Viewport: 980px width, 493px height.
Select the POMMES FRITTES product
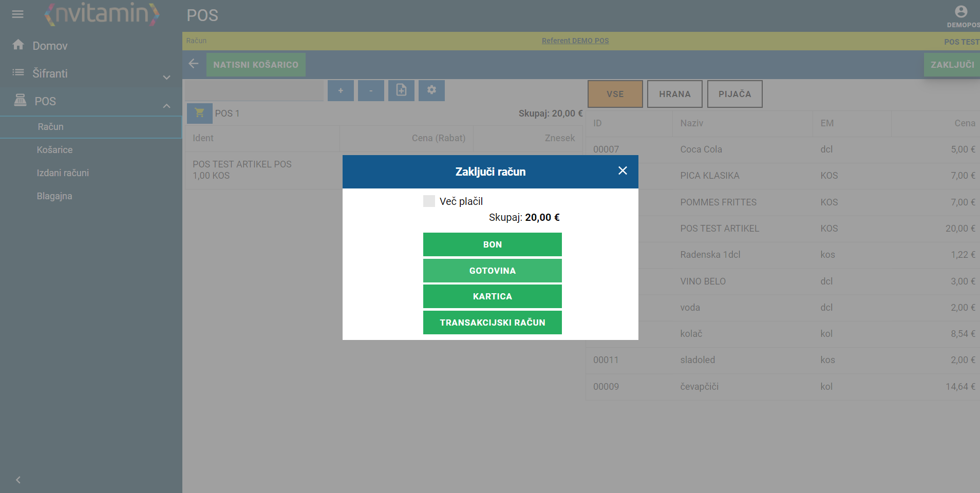tap(783, 202)
